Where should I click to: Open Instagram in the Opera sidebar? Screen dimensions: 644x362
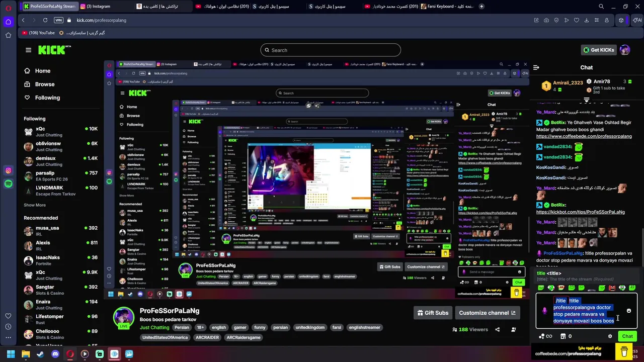tap(8, 170)
